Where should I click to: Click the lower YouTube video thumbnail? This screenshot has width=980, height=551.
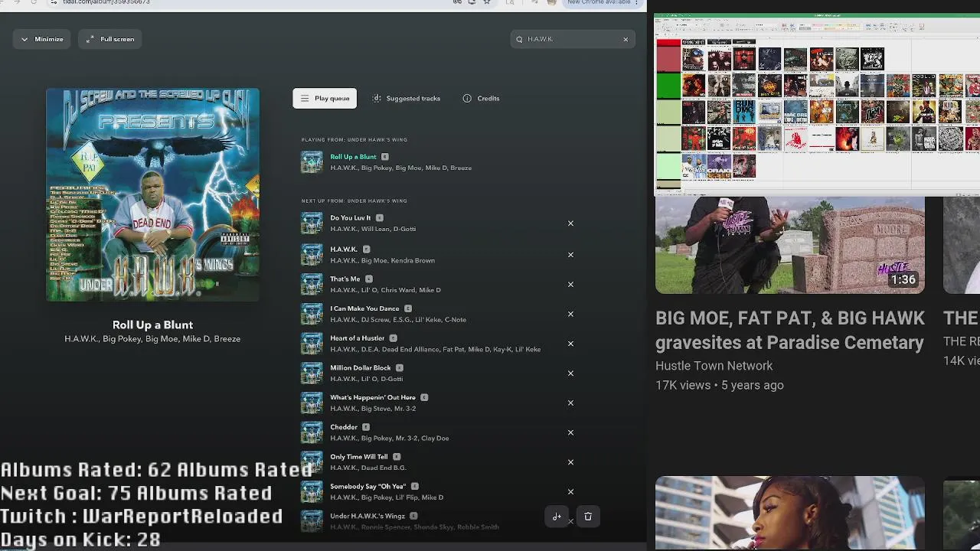pos(790,514)
